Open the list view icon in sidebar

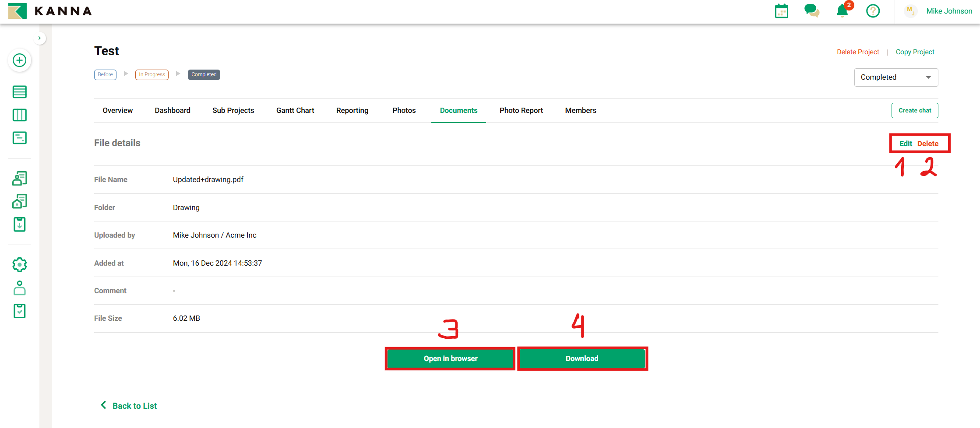pos(19,92)
